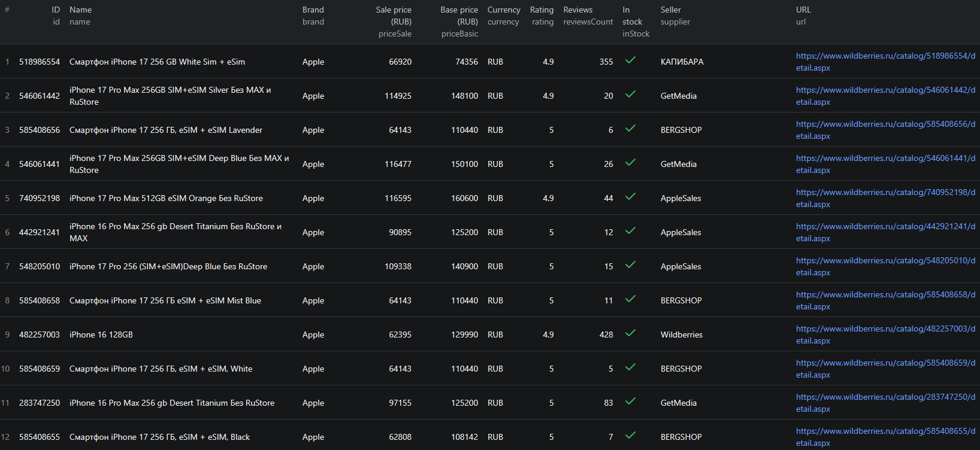The image size is (980, 450).
Task: Open Wildberries link for catalog 518986554
Action: [x=885, y=62]
